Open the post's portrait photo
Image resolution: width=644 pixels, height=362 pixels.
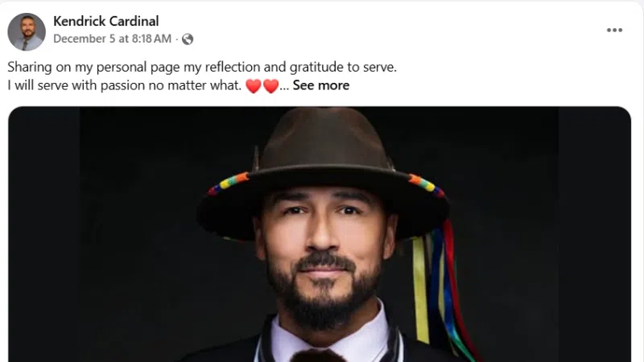(x=320, y=234)
